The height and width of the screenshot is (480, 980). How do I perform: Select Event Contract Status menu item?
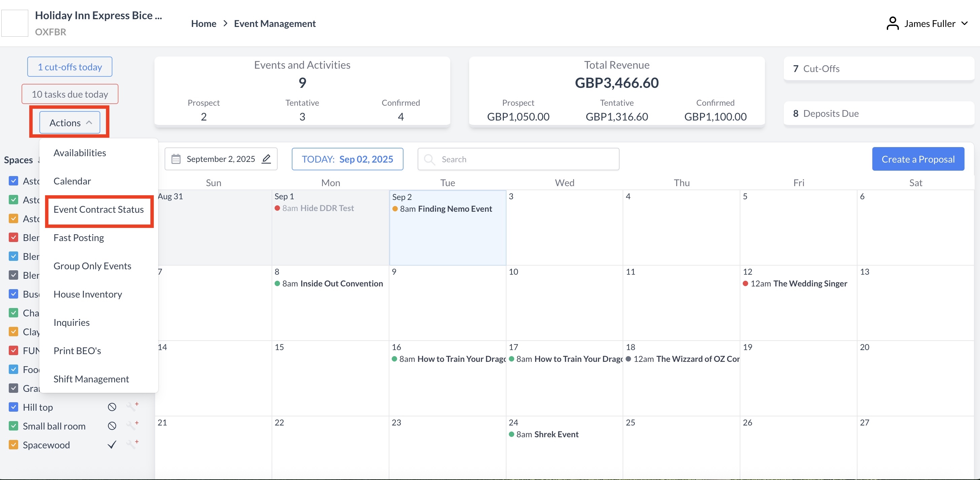(99, 209)
